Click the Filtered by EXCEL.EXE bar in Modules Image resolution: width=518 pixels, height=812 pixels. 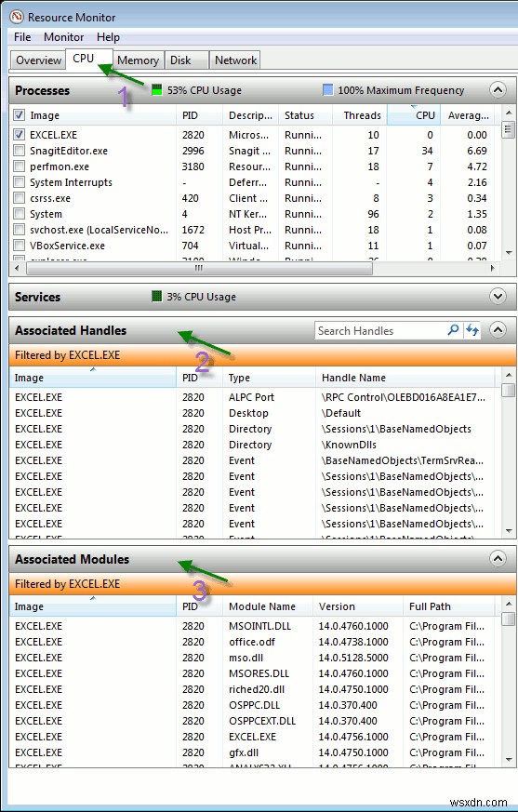coord(262,584)
